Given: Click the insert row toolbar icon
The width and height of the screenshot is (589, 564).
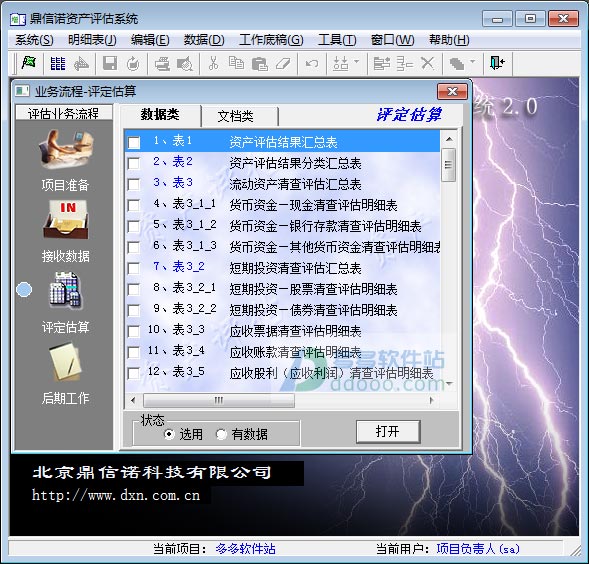Looking at the screenshot, I should (382, 64).
